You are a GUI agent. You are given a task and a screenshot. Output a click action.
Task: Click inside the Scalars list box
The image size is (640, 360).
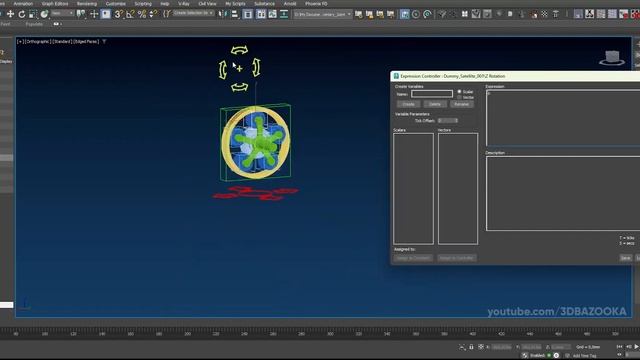[413, 189]
